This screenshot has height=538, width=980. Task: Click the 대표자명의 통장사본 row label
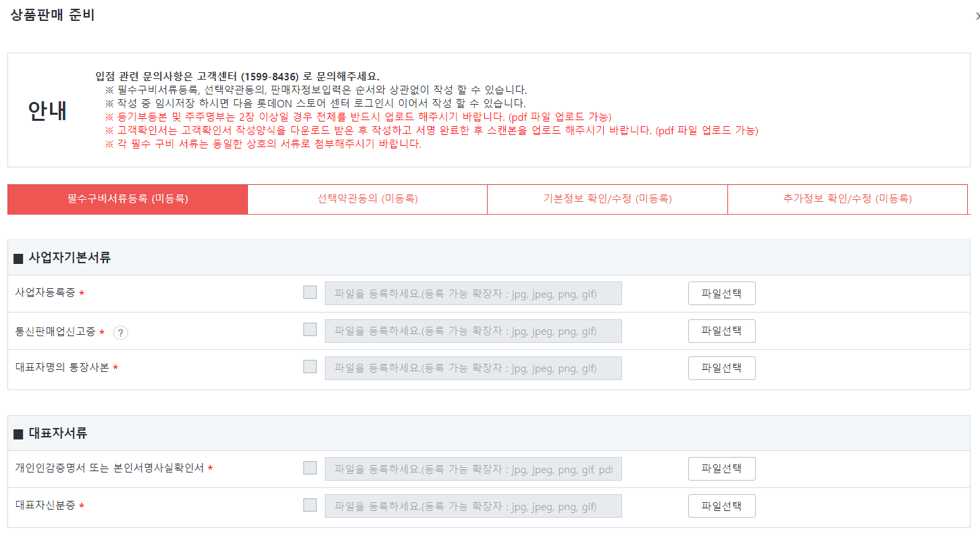point(62,367)
